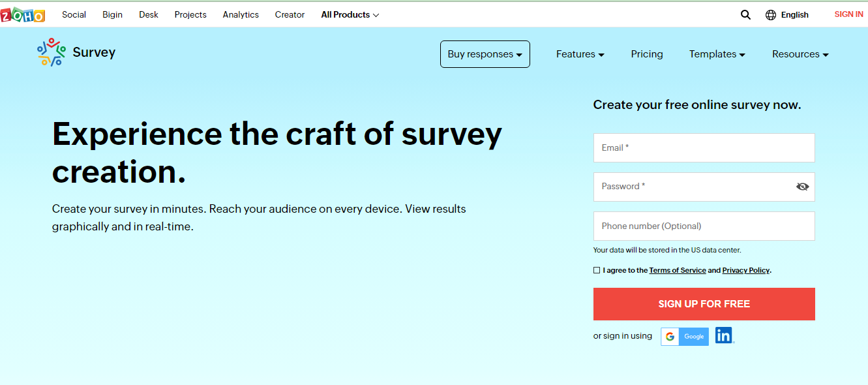Screen dimensions: 868x385
Task: Click the SIGN UP FOR FREE button
Action: click(704, 304)
